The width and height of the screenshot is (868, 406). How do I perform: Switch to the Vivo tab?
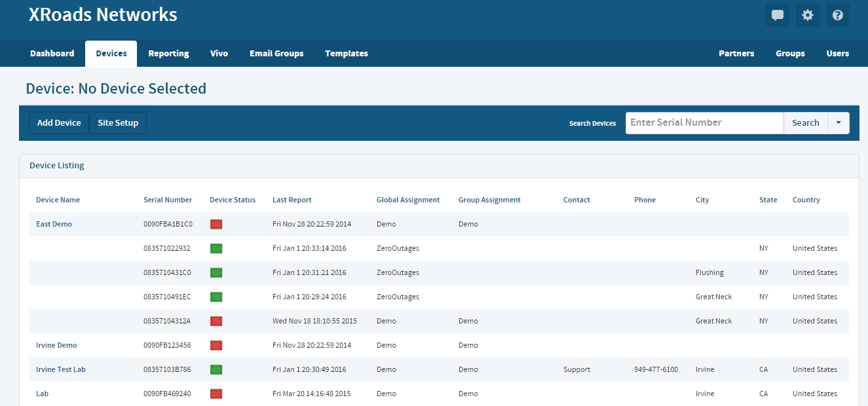pyautogui.click(x=219, y=54)
